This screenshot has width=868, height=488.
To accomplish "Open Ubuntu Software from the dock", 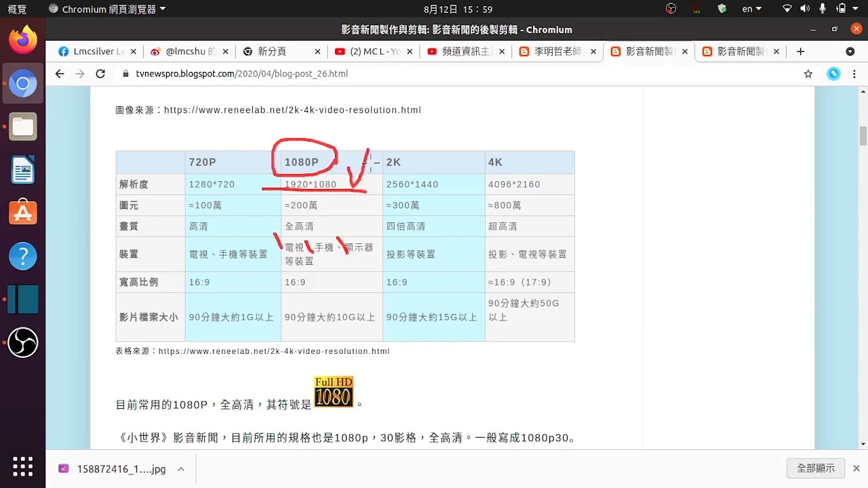I will click(23, 211).
